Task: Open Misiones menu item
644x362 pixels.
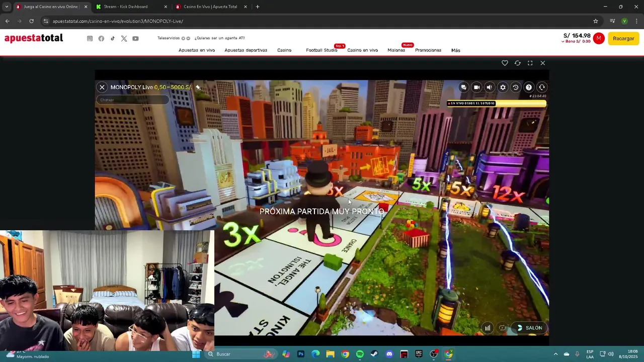Action: tap(396, 50)
